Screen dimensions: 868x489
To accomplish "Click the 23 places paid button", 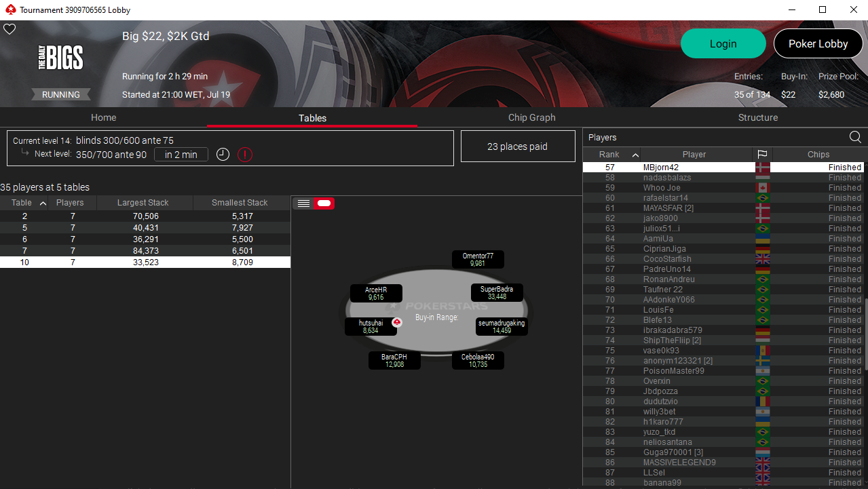I will 518,146.
